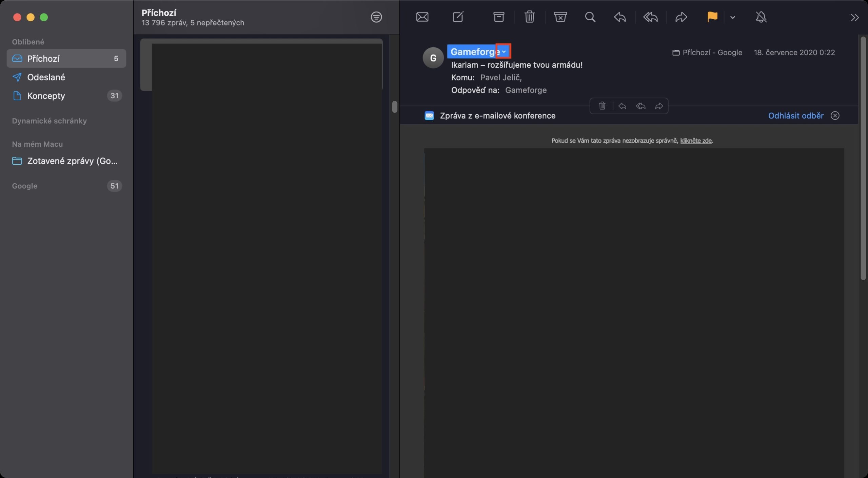Delete the message using the toolbar trash icon
This screenshot has width=868, height=478.
tap(529, 17)
